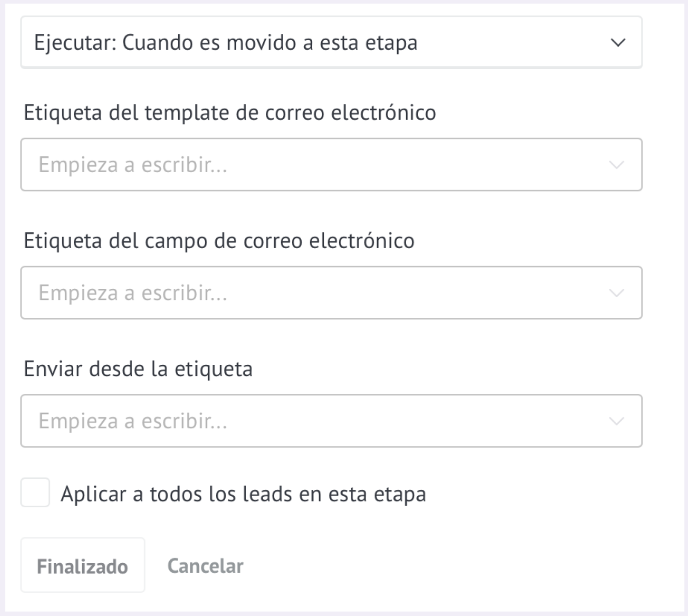Expand the email field tag chevron
Image resolution: width=688 pixels, height=616 pixels.
pos(617,293)
